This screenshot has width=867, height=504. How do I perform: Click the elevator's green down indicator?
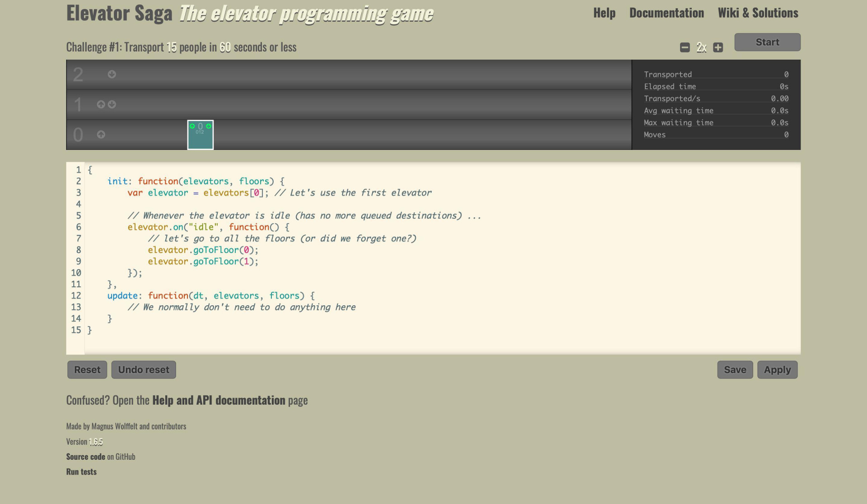point(209,126)
